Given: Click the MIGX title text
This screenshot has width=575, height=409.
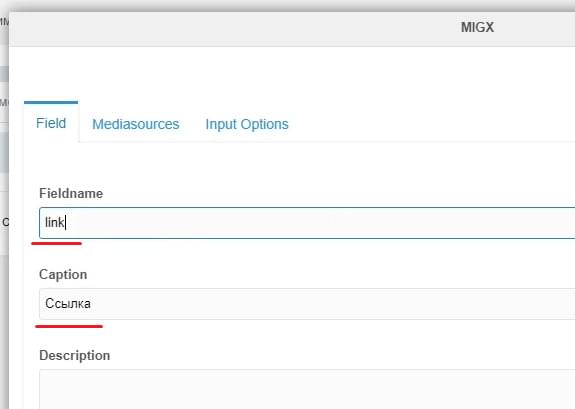Looking at the screenshot, I should click(477, 28).
